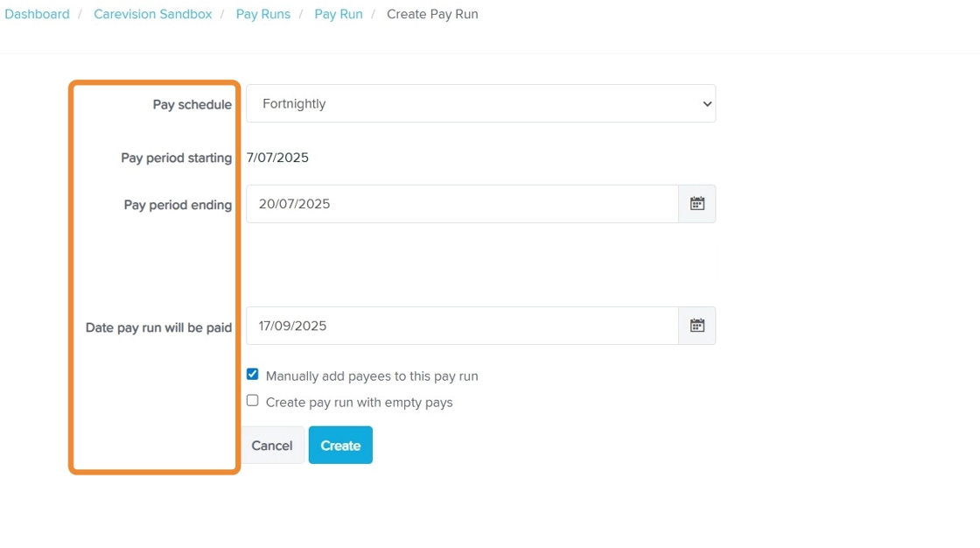Screen dimensions: 980x548
Task: Open the Pay Run breadcrumb link
Action: tap(339, 14)
